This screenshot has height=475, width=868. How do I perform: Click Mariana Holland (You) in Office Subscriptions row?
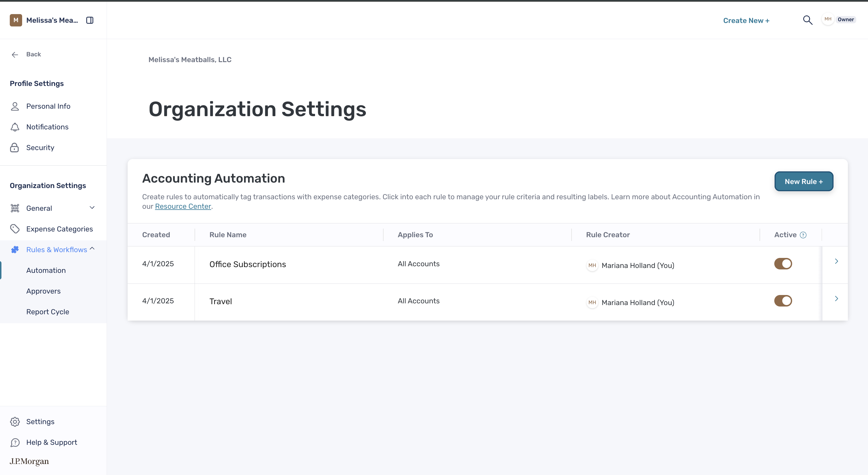click(638, 266)
